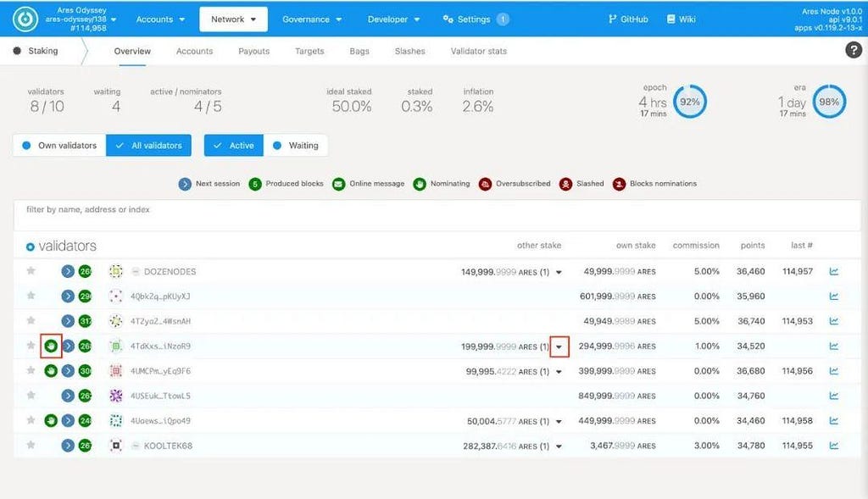This screenshot has width=868, height=499.
Task: Toggle the Waiting validators filter
Action: 296,146
